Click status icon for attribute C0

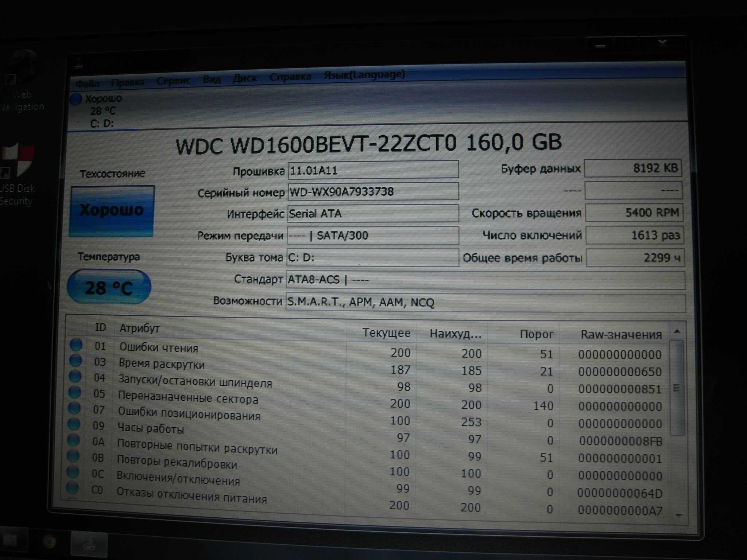tap(73, 488)
